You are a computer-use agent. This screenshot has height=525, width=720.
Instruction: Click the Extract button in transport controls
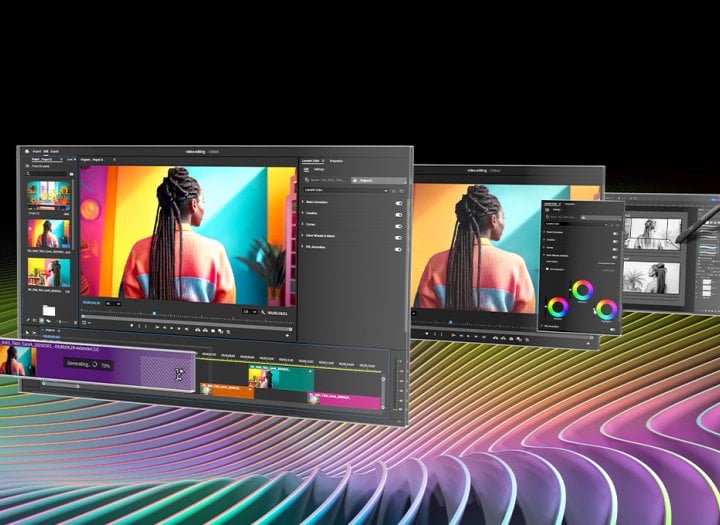pos(205,330)
